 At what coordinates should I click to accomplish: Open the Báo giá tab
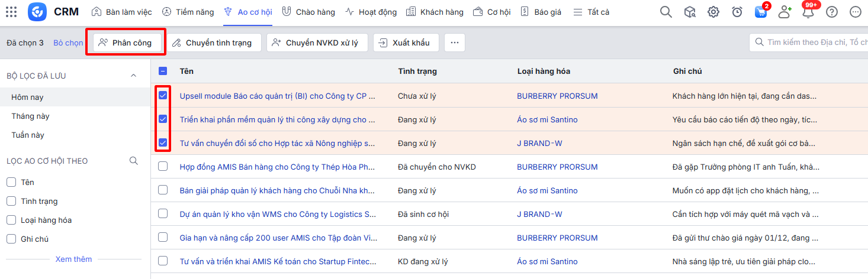(541, 12)
